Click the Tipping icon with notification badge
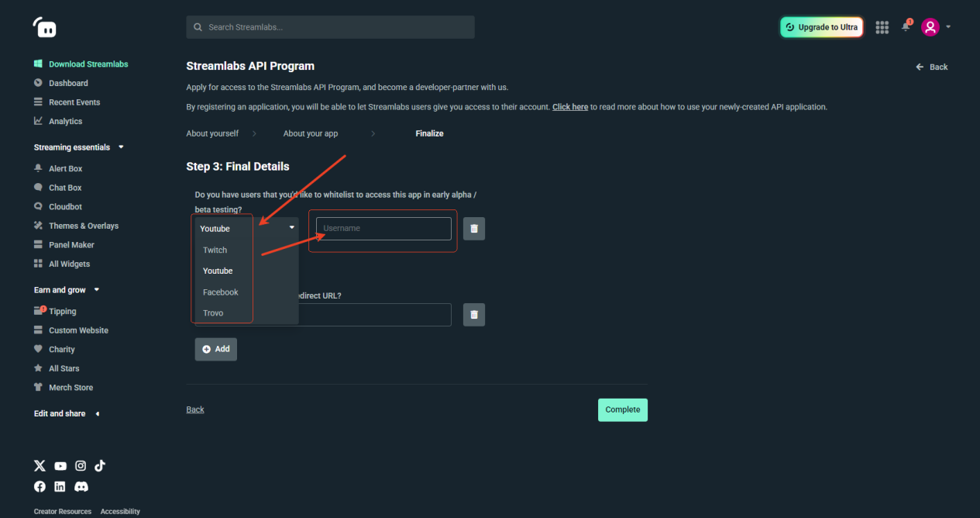Screen dimensions: 980x518 (x=40, y=311)
